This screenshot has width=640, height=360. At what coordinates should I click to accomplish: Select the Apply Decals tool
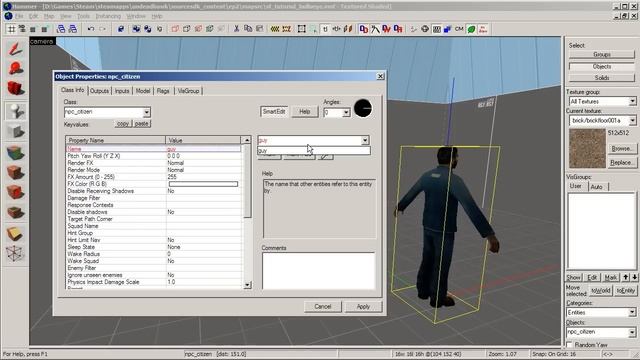point(16,192)
